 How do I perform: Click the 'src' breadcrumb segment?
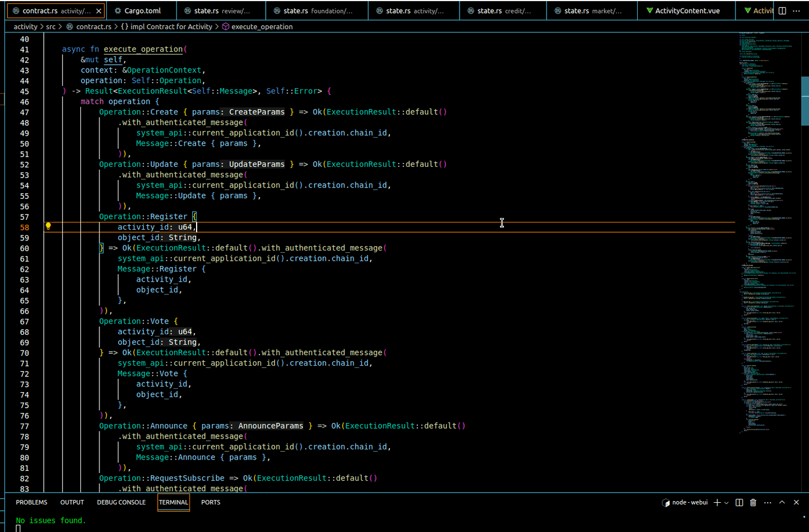click(x=51, y=26)
